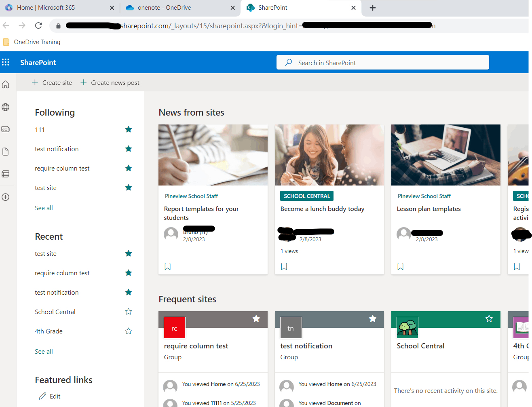Bookmark the 'Lesson plan templates' news post
The height and width of the screenshot is (407, 532).
pos(401,266)
